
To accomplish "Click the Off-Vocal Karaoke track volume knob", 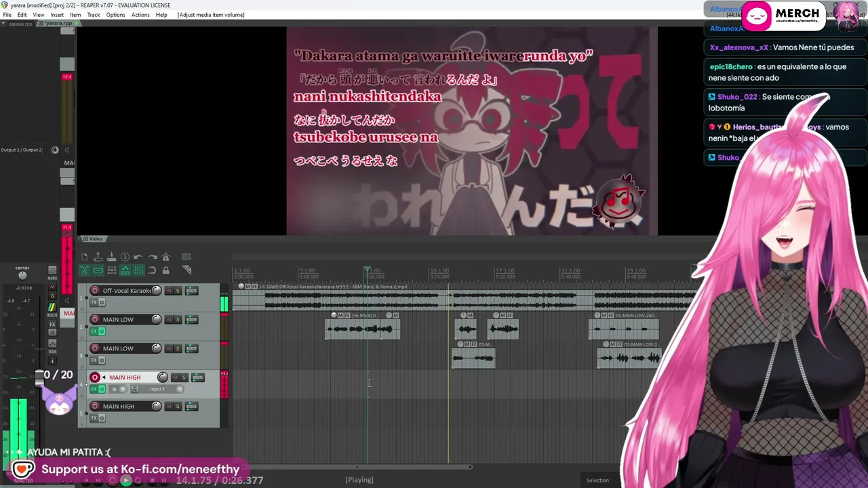I will [x=156, y=291].
